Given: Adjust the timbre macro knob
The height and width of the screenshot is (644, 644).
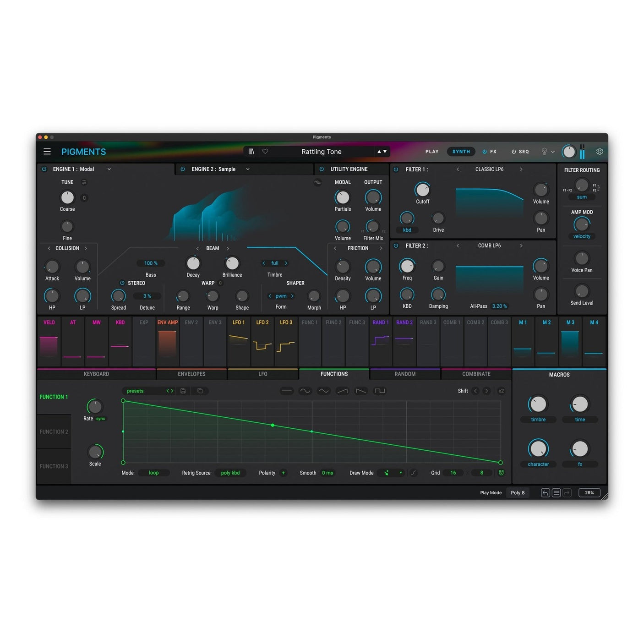Looking at the screenshot, I should click(x=538, y=404).
